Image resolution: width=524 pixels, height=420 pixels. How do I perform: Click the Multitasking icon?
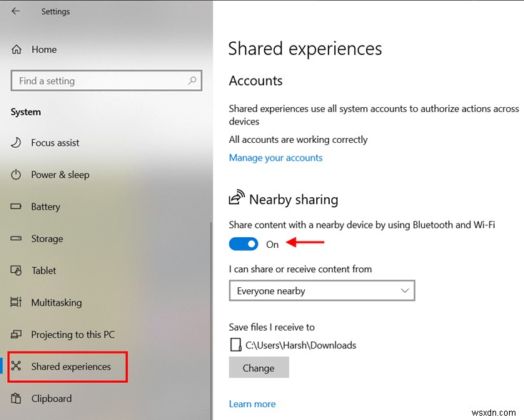tap(16, 303)
